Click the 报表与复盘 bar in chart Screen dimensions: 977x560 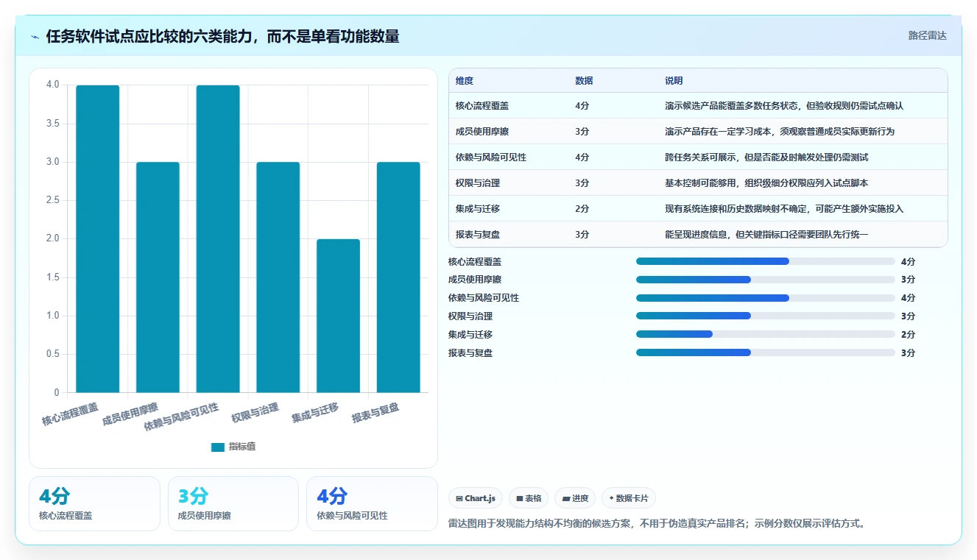(x=398, y=277)
